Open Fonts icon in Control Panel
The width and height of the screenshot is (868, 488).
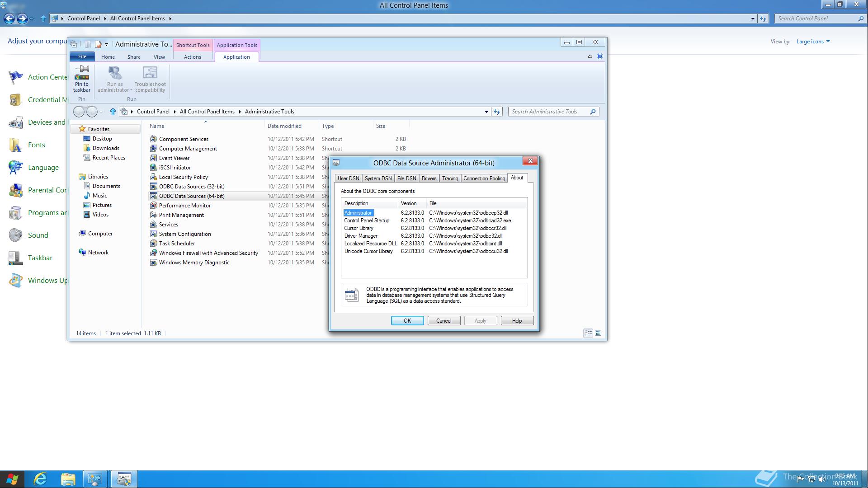(15, 145)
